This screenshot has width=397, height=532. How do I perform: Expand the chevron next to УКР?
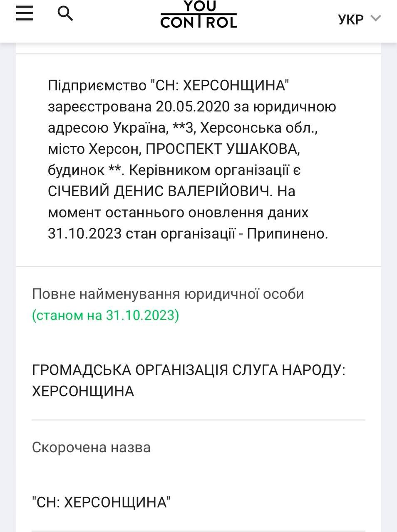(x=376, y=18)
